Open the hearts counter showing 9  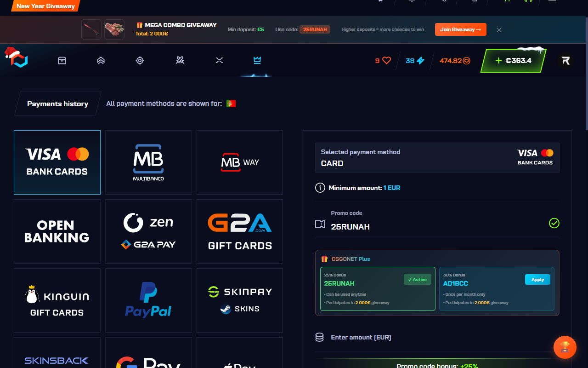pyautogui.click(x=383, y=60)
